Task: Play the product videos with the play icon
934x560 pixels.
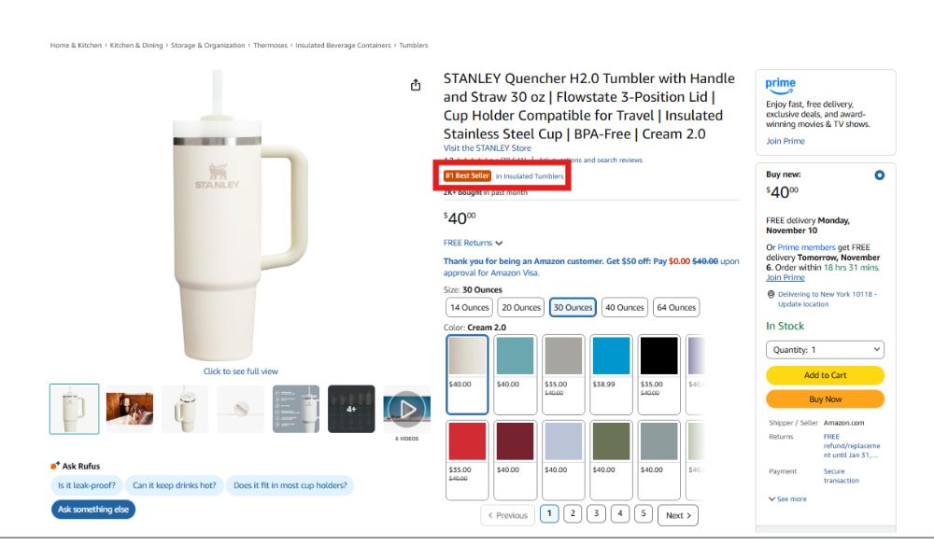Action: click(407, 408)
